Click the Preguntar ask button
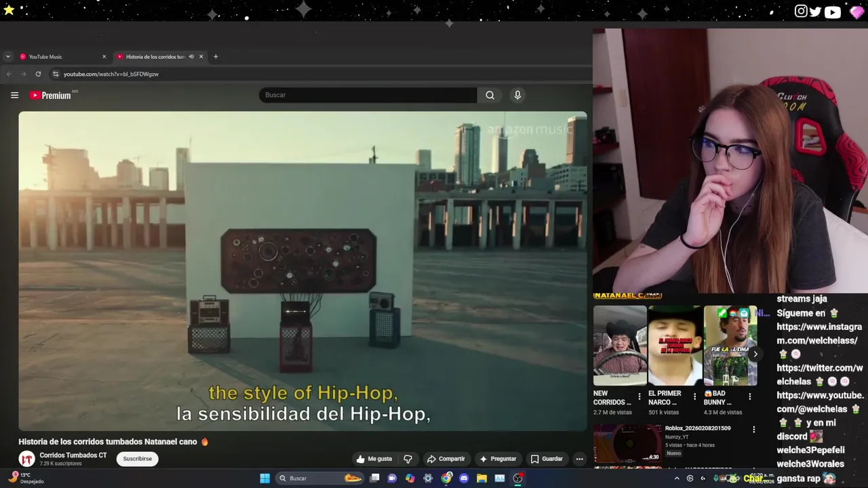 point(498,459)
